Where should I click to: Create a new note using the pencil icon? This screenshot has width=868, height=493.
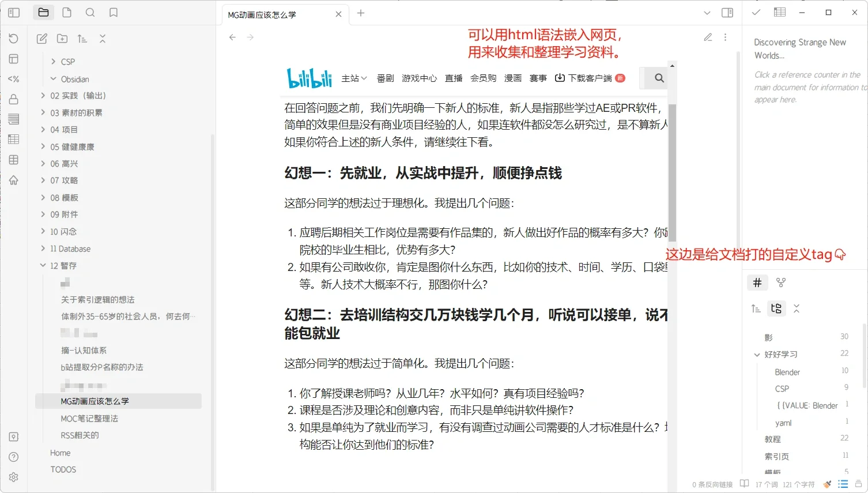[41, 38]
